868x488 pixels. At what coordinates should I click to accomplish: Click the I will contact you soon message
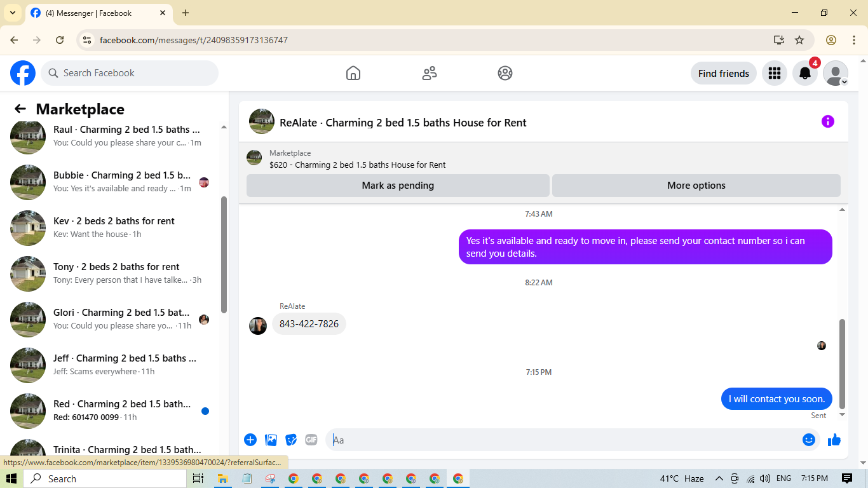776,399
